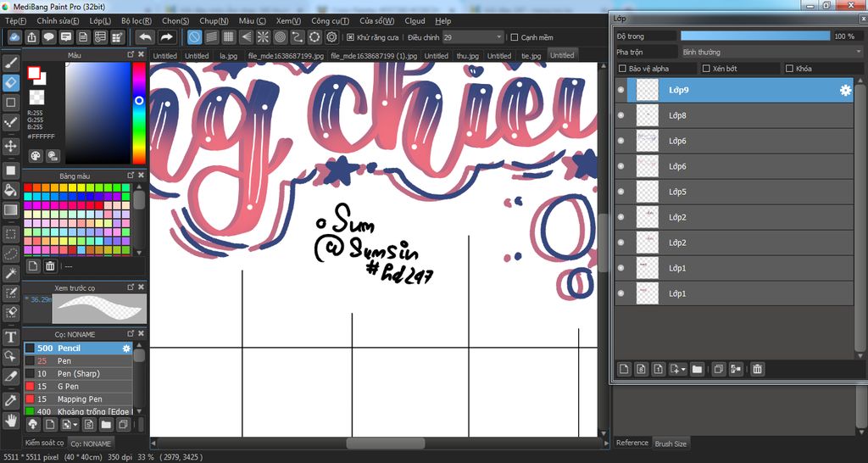Toggle Khử răng cưa checkbox

(350, 37)
